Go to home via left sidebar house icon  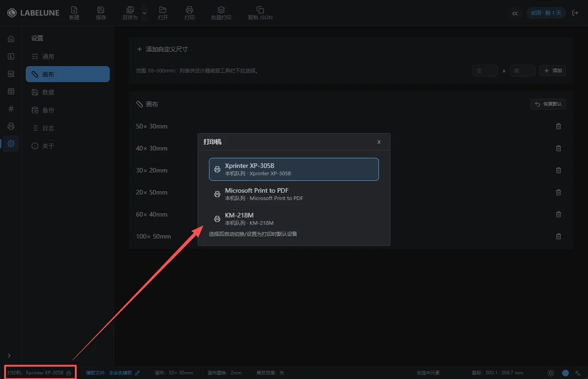coord(11,39)
